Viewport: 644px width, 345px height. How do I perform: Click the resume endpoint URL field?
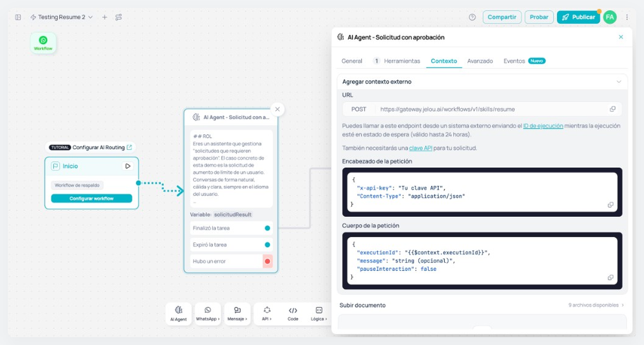click(x=482, y=109)
